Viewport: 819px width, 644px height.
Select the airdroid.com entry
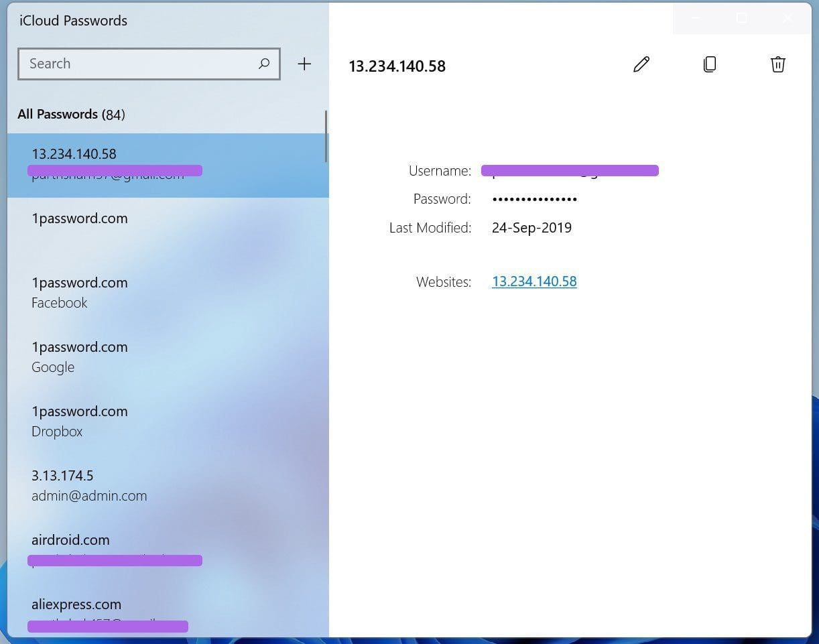point(168,551)
